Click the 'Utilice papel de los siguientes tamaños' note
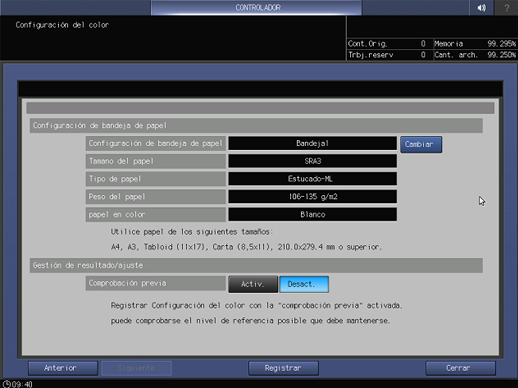Image resolution: width=518 pixels, height=388 pixels. click(x=192, y=232)
